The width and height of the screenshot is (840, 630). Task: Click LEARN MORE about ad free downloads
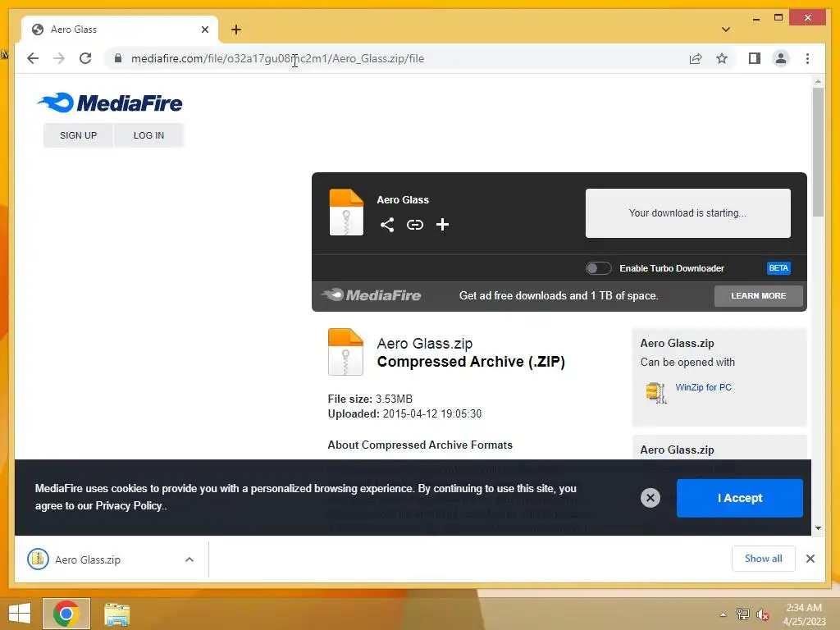click(758, 295)
